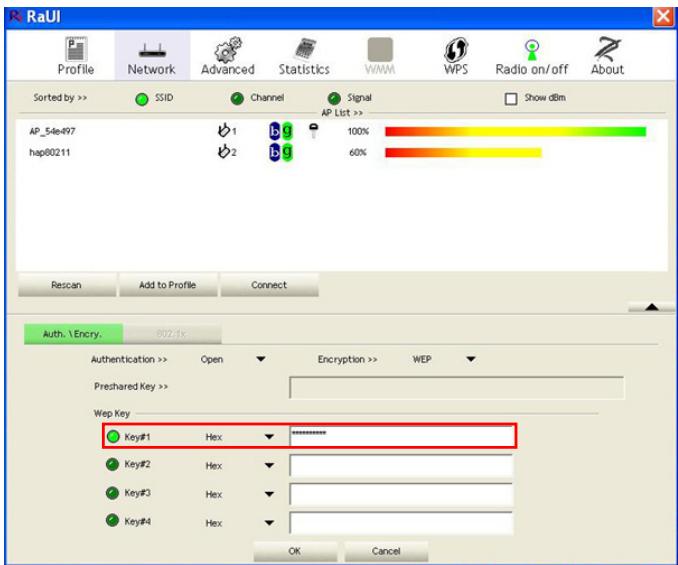Click the b/g mode icon for hap80211
This screenshot has width=678, height=565.
click(281, 152)
